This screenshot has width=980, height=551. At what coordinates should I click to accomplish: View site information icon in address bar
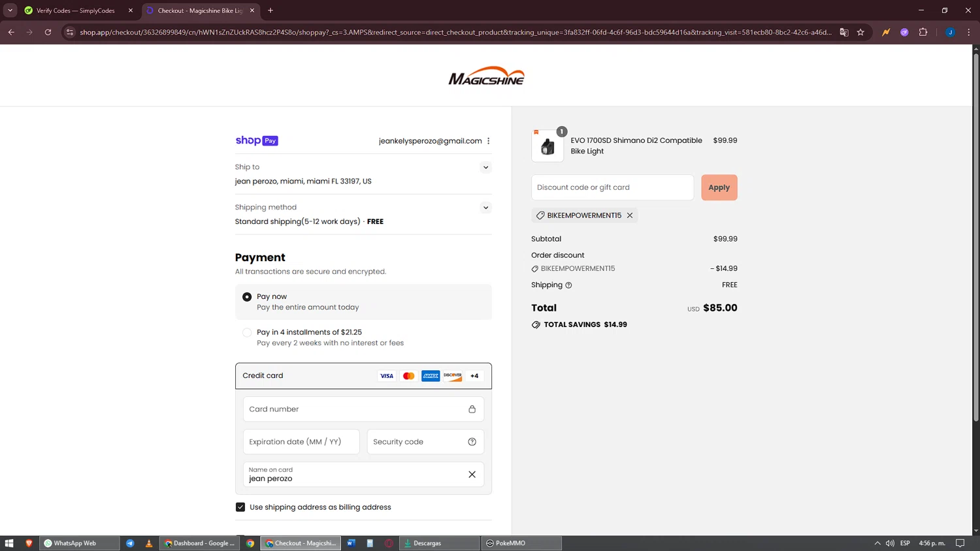(x=70, y=32)
